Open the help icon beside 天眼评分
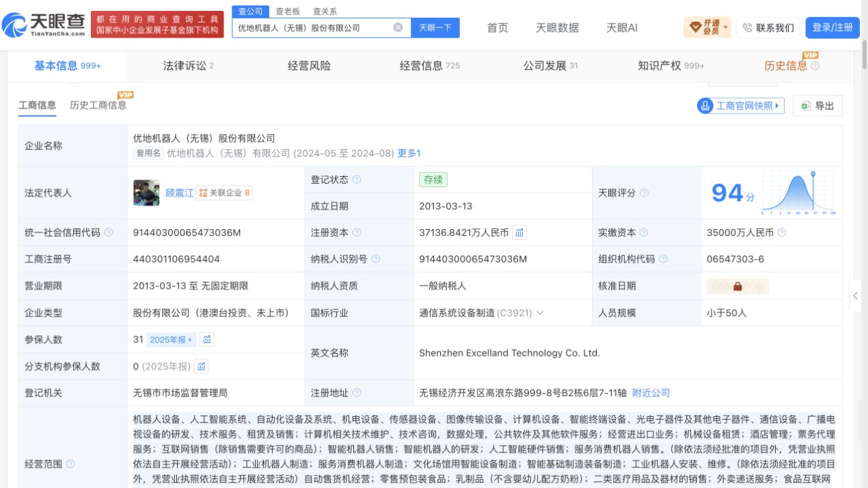Screen dimensions: 868x488 [644, 193]
